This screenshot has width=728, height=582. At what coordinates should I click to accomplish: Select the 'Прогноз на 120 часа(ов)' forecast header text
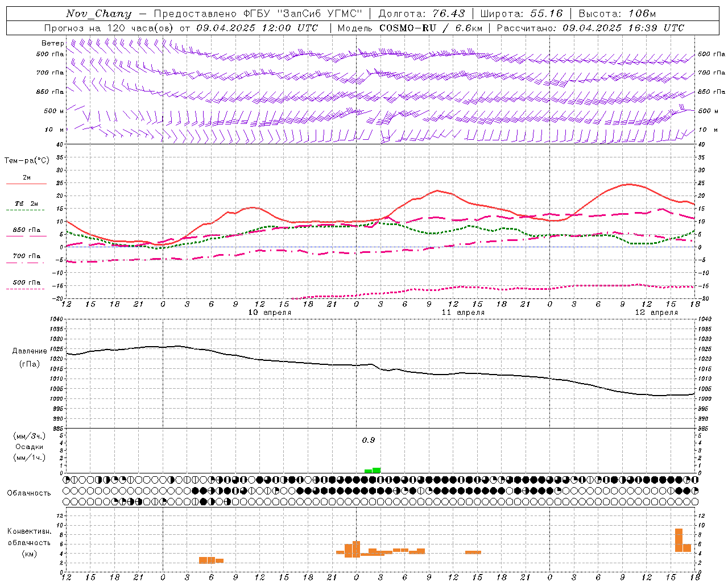[109, 28]
